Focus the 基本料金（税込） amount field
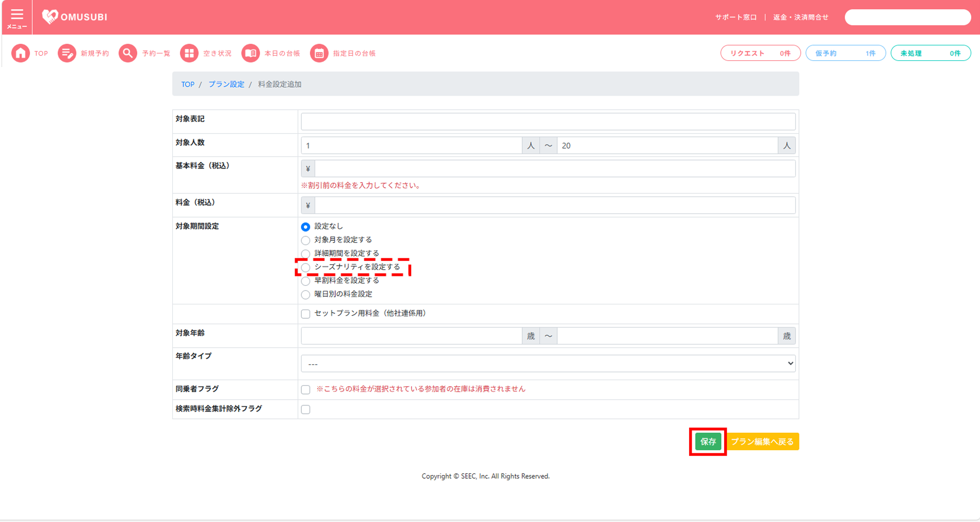980x522 pixels. (555, 169)
